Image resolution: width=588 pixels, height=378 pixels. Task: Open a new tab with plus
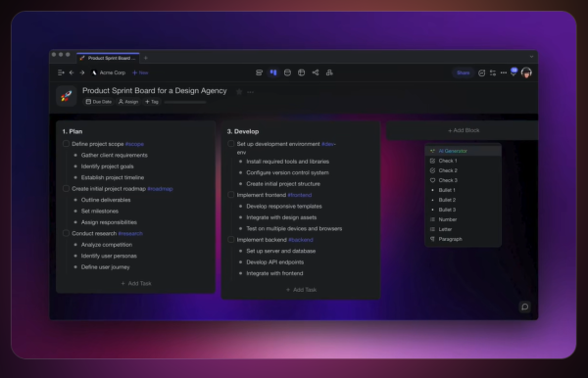146,58
